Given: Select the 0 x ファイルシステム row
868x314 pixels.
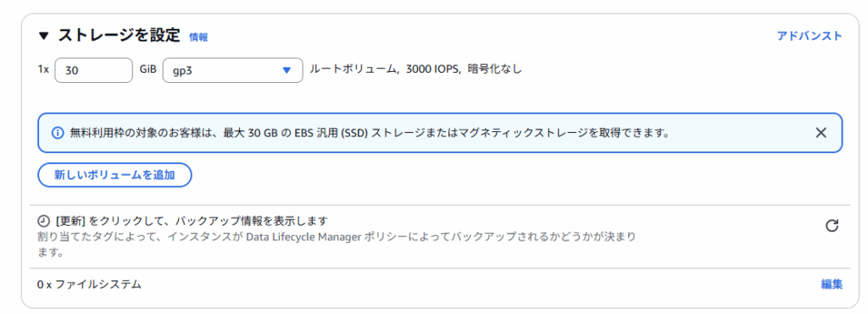Looking at the screenshot, I should [x=440, y=284].
